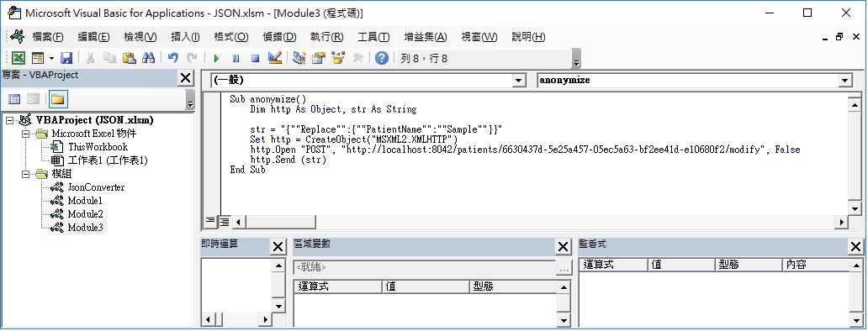Click the VBA icon left of the 檔案 menu
Image resolution: width=868 pixels, height=331 pixels.
click(17, 37)
